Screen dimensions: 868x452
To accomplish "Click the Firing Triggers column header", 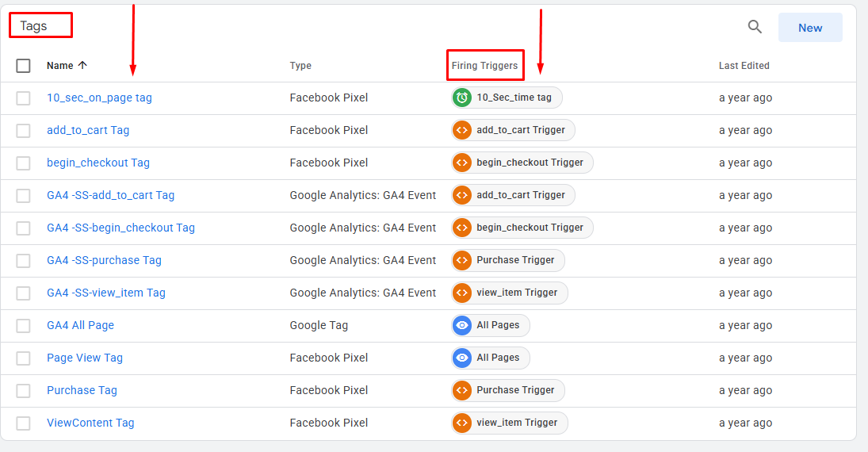I will pyautogui.click(x=484, y=65).
